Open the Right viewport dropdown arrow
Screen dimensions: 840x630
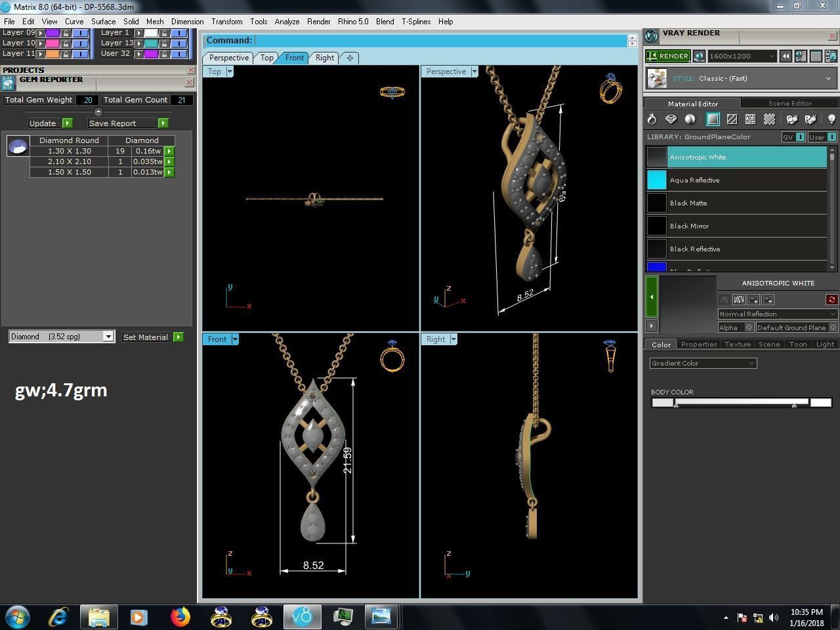click(x=453, y=339)
